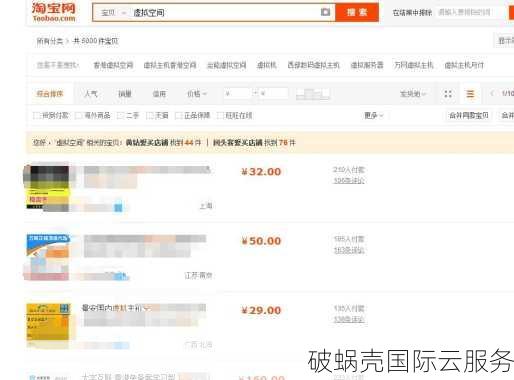Click the 所有分类 breadcrumb link
514x380 pixels.
[x=50, y=41]
